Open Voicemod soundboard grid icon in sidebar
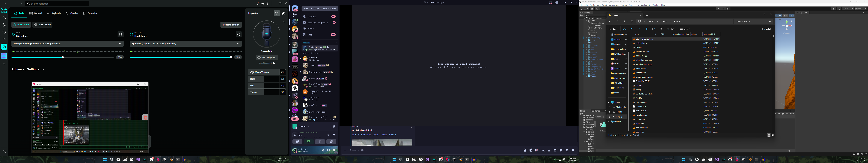The height and width of the screenshot is (163, 868). pyautogui.click(x=4, y=25)
